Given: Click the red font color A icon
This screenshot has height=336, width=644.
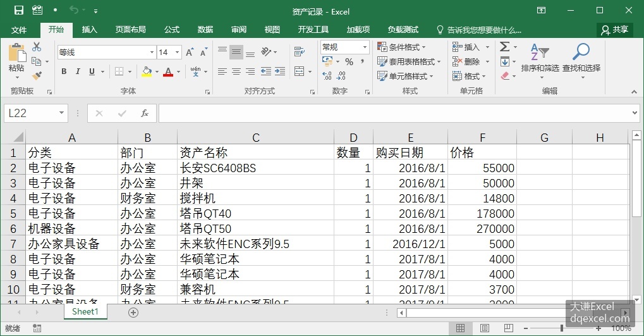Looking at the screenshot, I should tap(168, 72).
